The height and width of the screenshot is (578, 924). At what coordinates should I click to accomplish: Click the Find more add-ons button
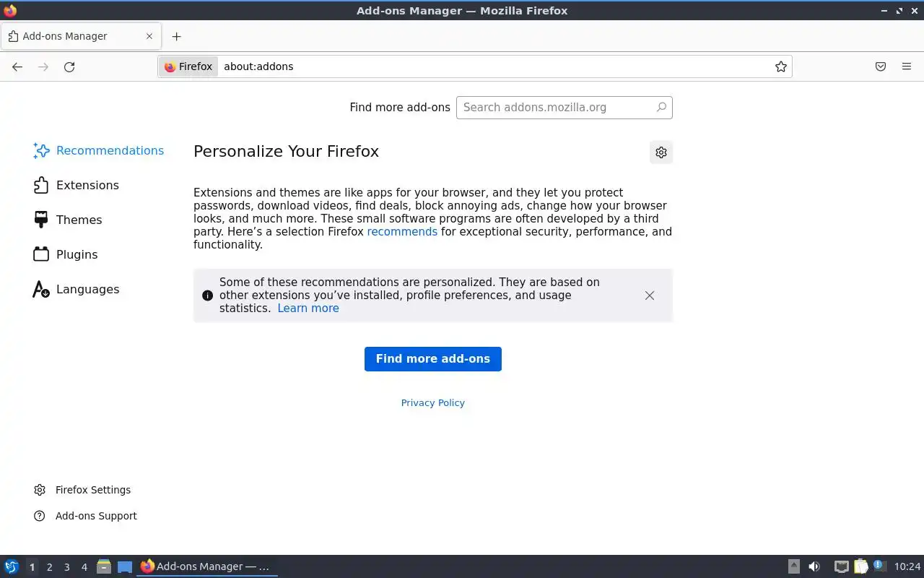tap(433, 359)
